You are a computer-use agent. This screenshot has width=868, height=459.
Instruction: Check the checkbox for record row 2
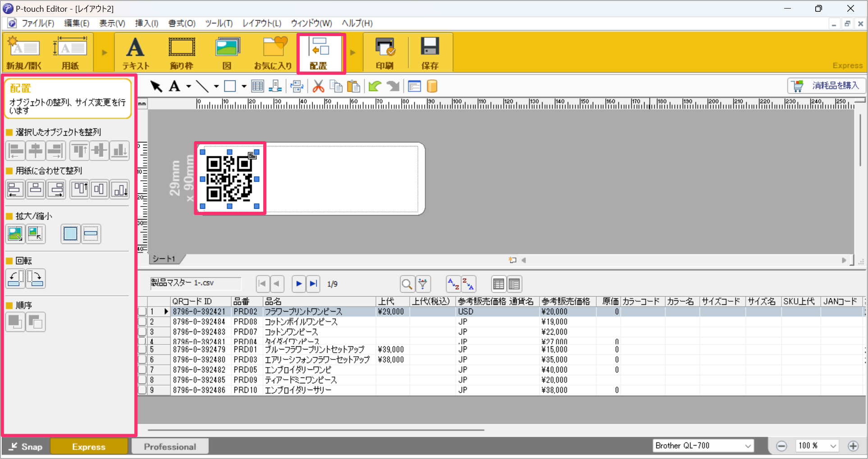pos(142,322)
